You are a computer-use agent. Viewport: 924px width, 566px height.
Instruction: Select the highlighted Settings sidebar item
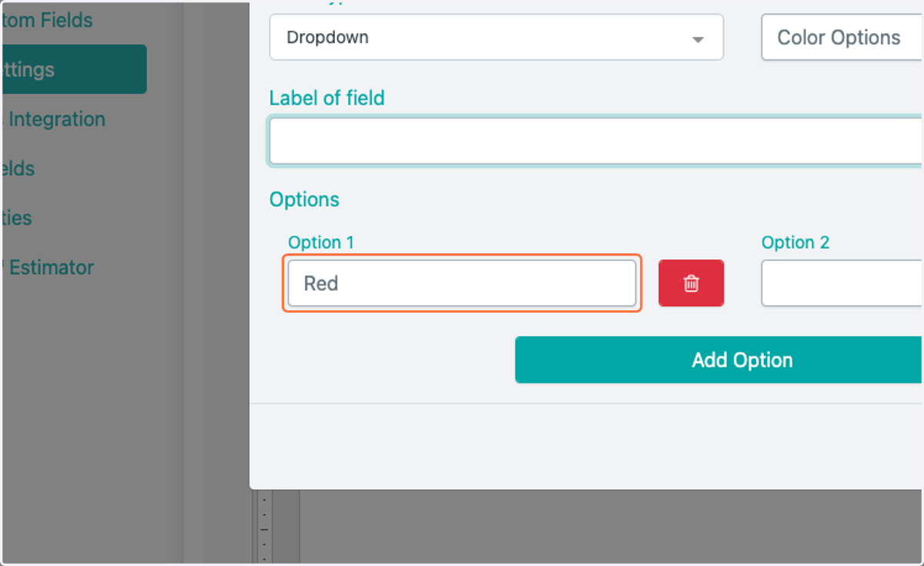coord(73,69)
